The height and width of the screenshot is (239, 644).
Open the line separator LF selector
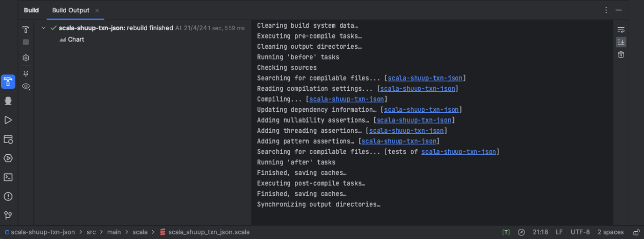pos(559,232)
